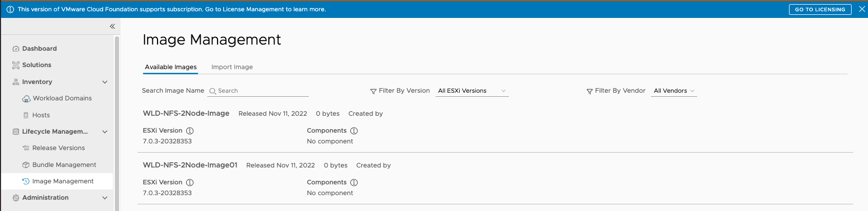Select the WLD-NFS-2Node-Image01 title
This screenshot has width=868, height=211.
click(190, 165)
